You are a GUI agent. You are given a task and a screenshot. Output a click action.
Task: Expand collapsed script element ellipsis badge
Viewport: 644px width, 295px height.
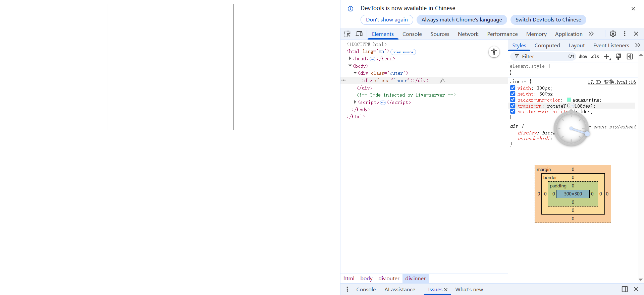click(x=383, y=103)
